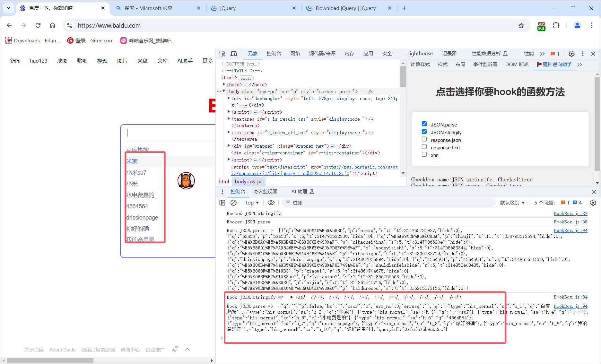Bookmark this page with the star icon
The width and height of the screenshot is (601, 364).
521,25
